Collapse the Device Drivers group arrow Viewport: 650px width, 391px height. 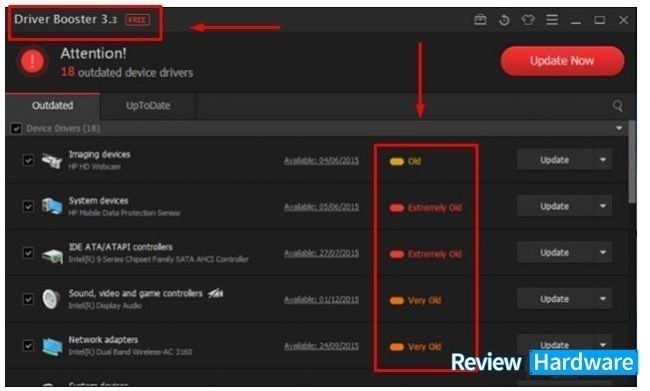(x=619, y=128)
